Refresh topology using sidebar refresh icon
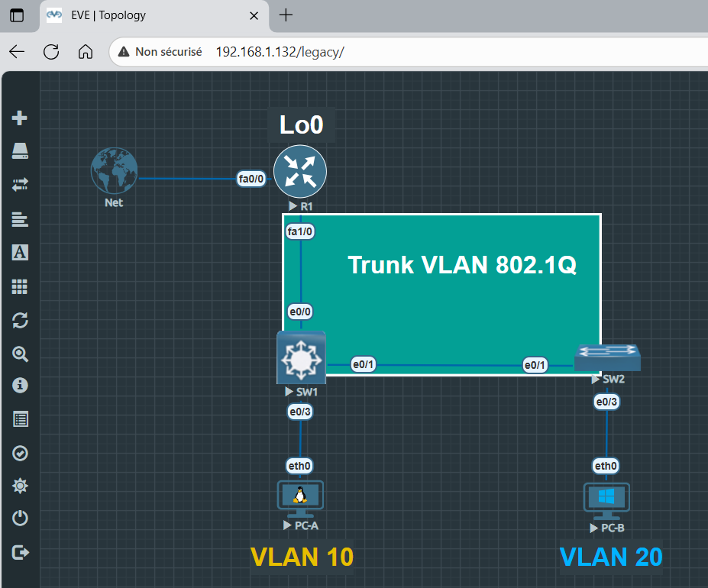 tap(21, 320)
